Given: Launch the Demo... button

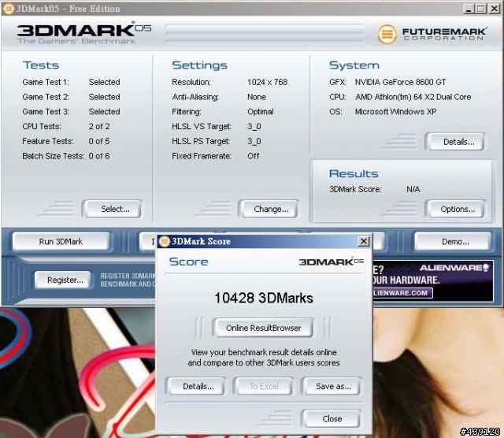Looking at the screenshot, I should 453,241.
